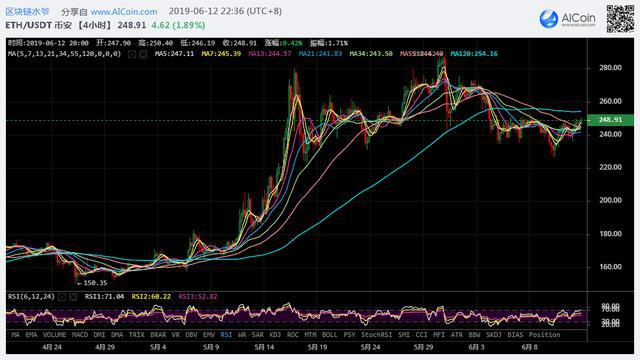The width and height of the screenshot is (640, 360).
Task: Select the ATR indicator tab
Action: 457,335
